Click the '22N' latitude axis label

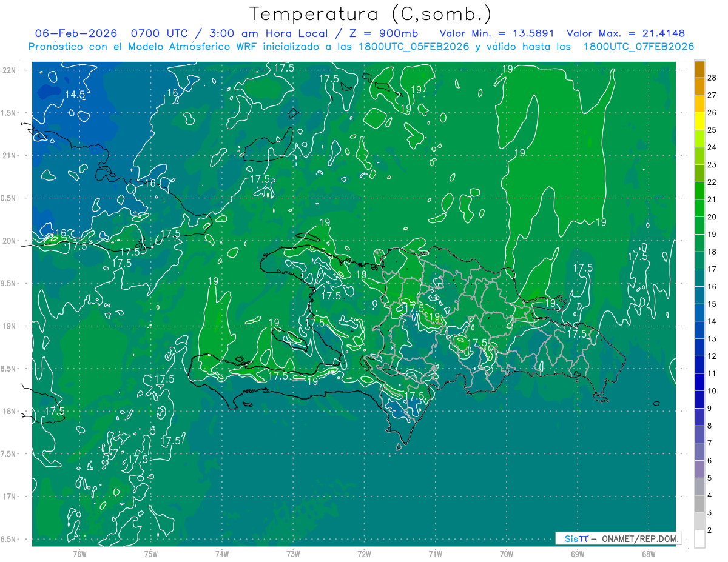tap(10, 70)
